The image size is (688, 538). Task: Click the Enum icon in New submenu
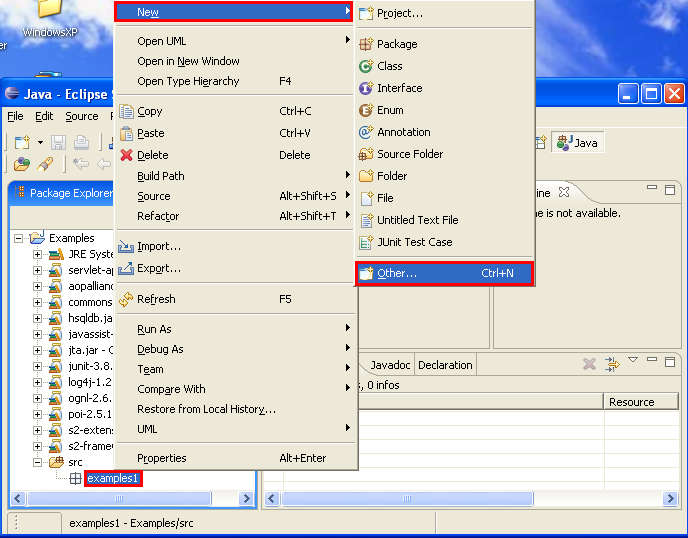(366, 110)
